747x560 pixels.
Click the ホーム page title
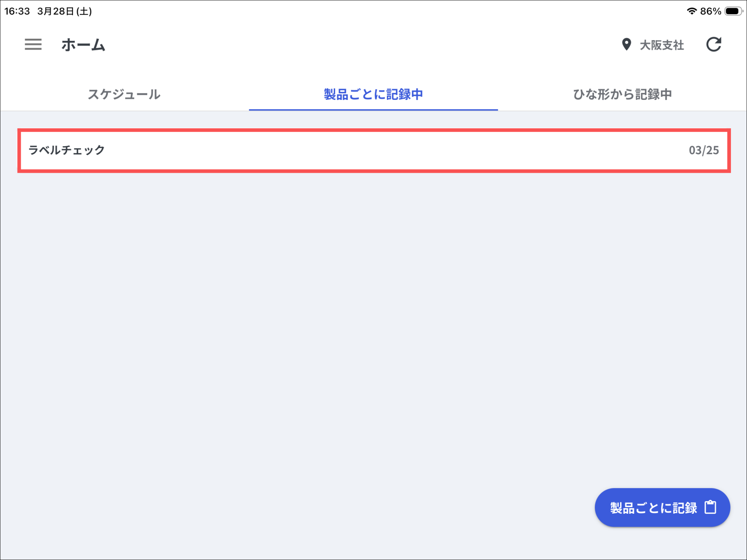tap(83, 45)
